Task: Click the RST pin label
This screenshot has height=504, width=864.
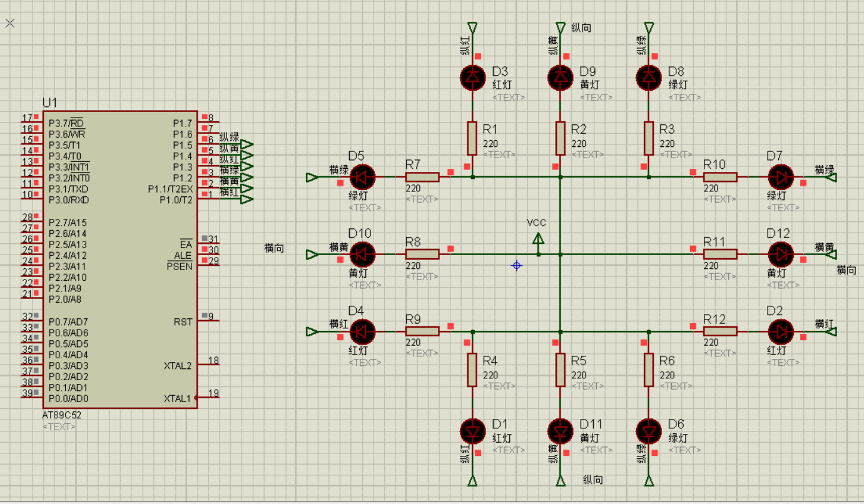Action: [x=183, y=321]
